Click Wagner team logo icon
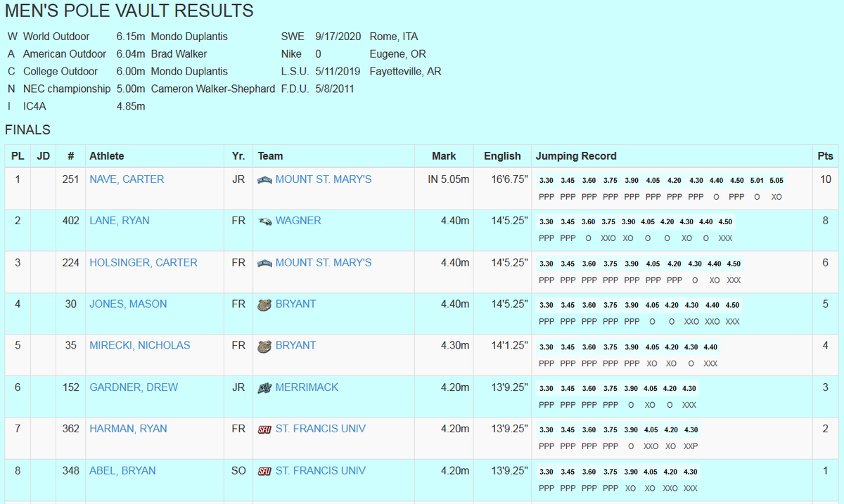844x504 pixels. [264, 221]
